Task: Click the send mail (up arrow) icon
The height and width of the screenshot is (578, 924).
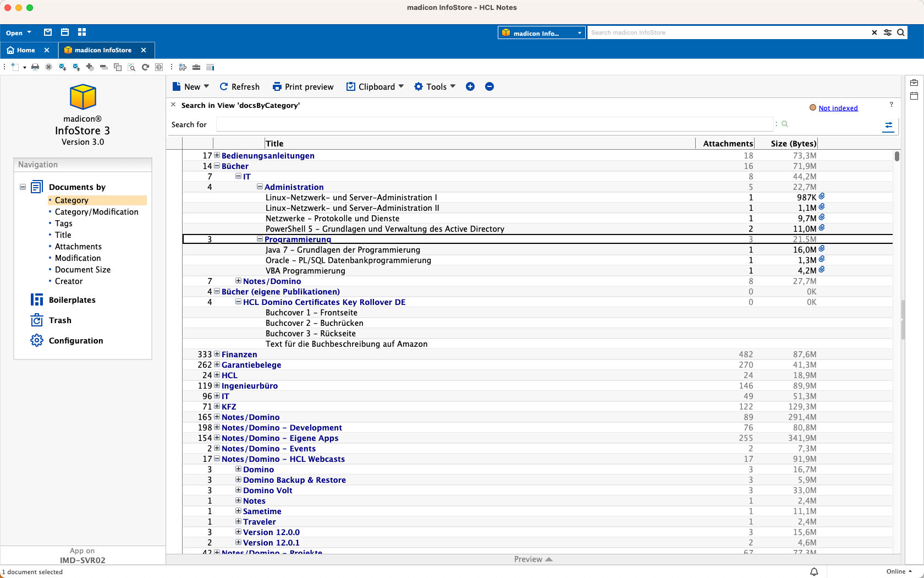Action: tap(76, 67)
